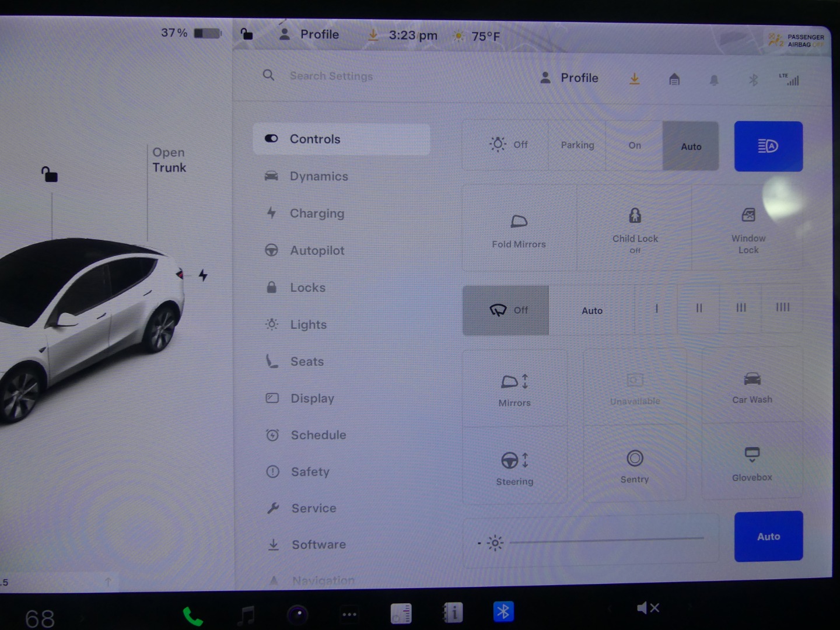The width and height of the screenshot is (840, 630).
Task: Activate Sentry mode icon
Action: coord(635,459)
